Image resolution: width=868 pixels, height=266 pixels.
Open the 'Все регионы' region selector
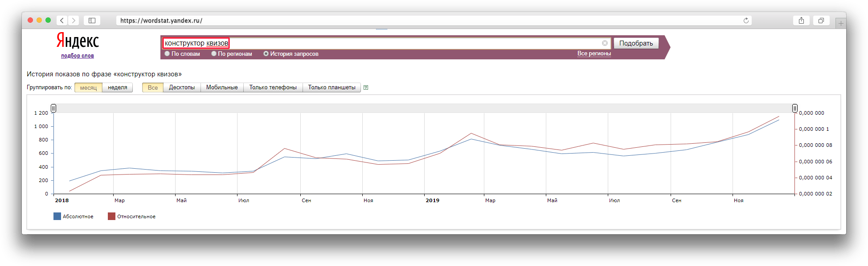(594, 54)
